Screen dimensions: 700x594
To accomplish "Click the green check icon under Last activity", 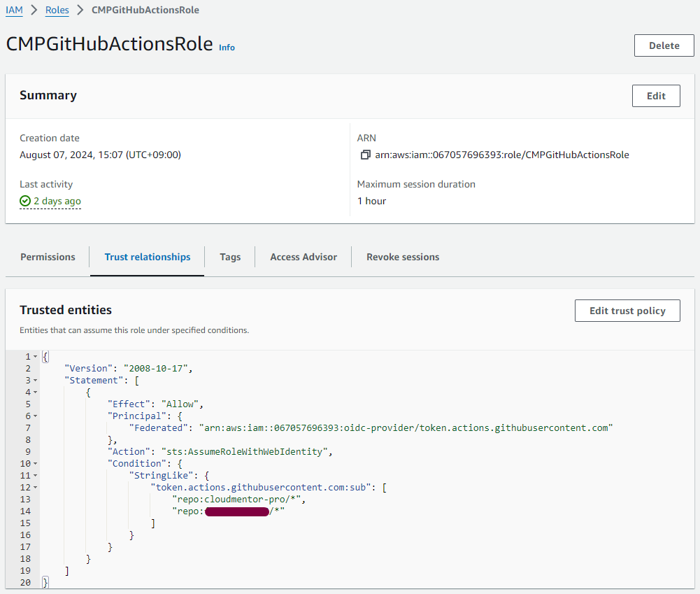I will coord(25,201).
